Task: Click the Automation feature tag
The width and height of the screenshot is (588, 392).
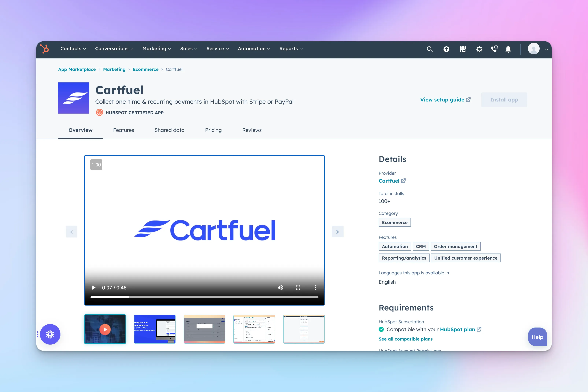Action: pyautogui.click(x=395, y=247)
